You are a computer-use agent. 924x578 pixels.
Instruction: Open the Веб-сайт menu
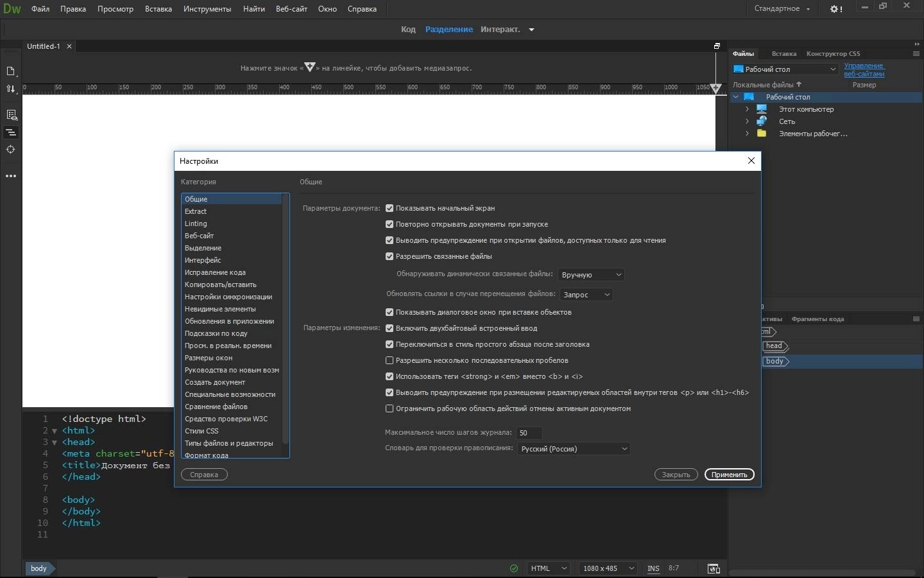point(291,9)
